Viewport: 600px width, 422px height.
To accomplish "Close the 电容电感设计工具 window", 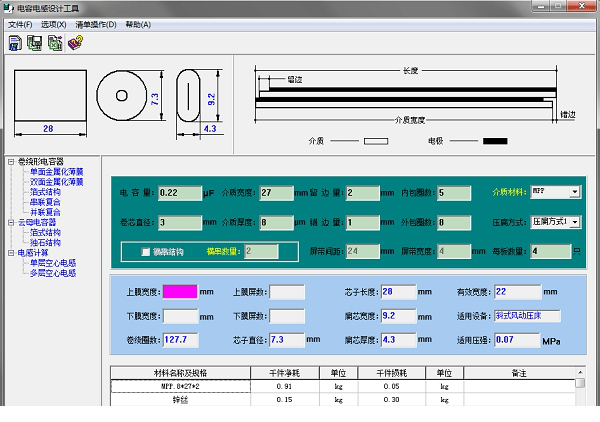I will click(581, 6).
